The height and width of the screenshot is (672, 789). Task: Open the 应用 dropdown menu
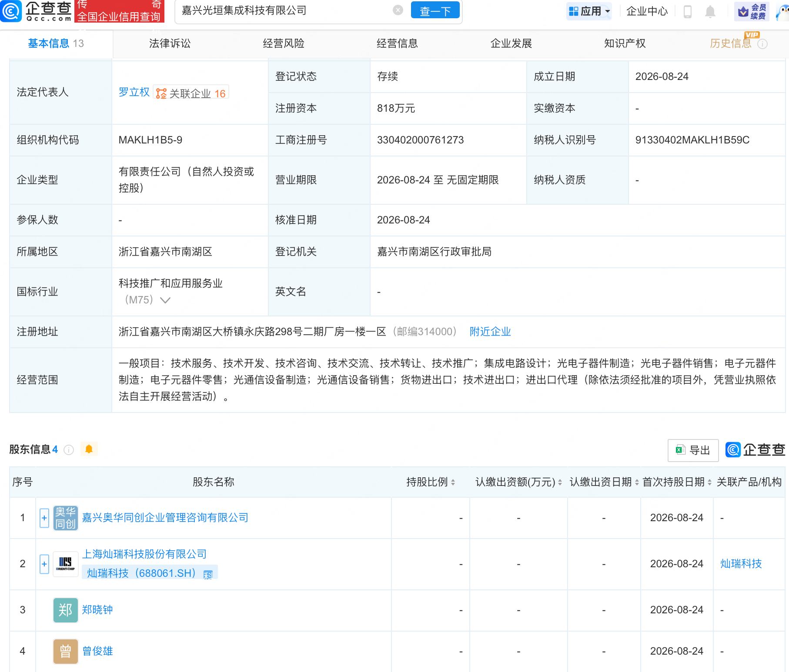point(589,11)
